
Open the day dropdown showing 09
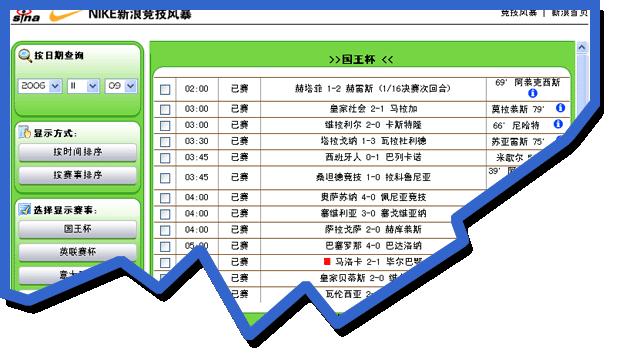click(121, 86)
